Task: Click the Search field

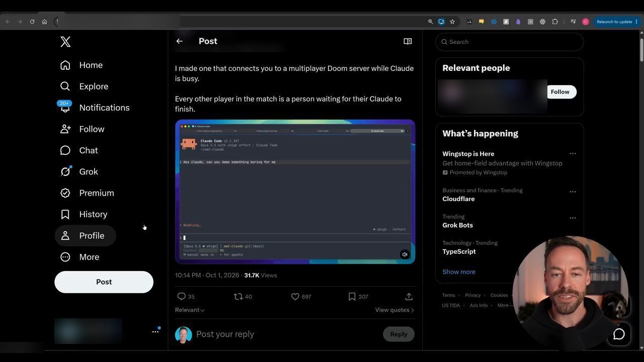Action: tap(509, 42)
